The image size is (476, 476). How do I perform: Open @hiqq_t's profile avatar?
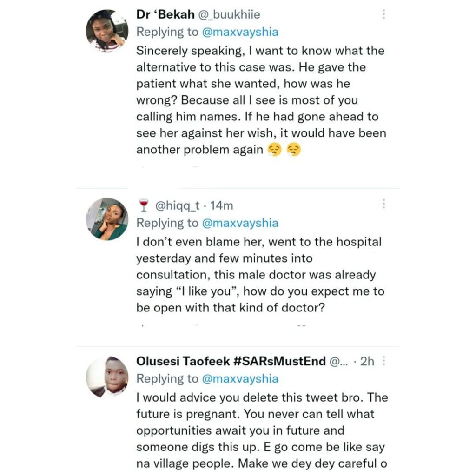click(107, 219)
